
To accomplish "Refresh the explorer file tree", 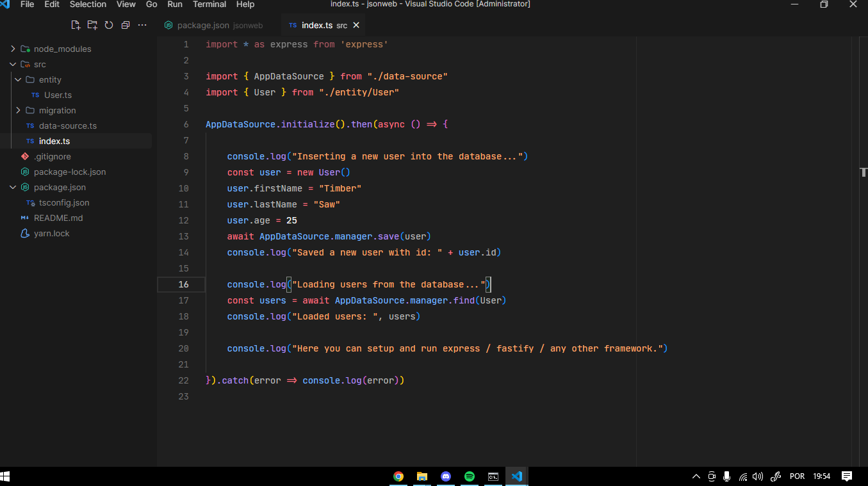I will [109, 25].
